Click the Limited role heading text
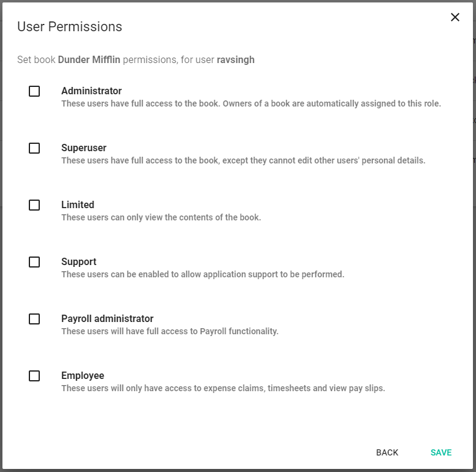This screenshot has width=476, height=472. pyautogui.click(x=78, y=205)
